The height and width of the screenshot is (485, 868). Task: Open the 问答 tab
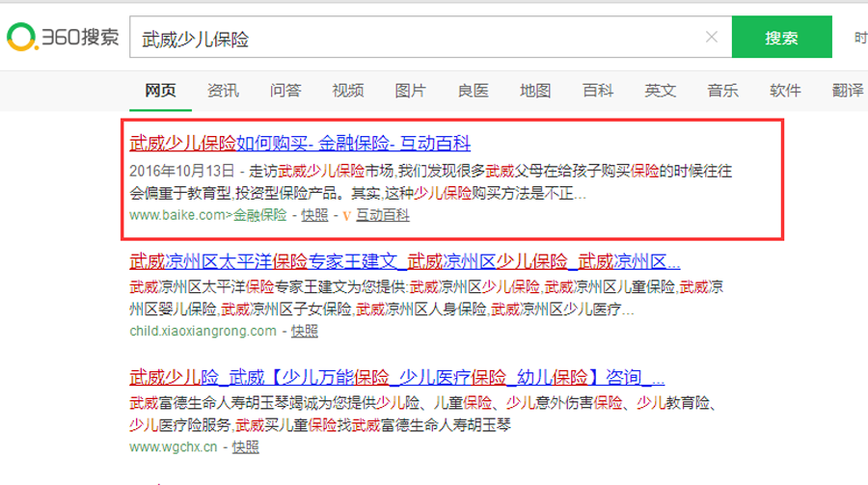point(285,91)
